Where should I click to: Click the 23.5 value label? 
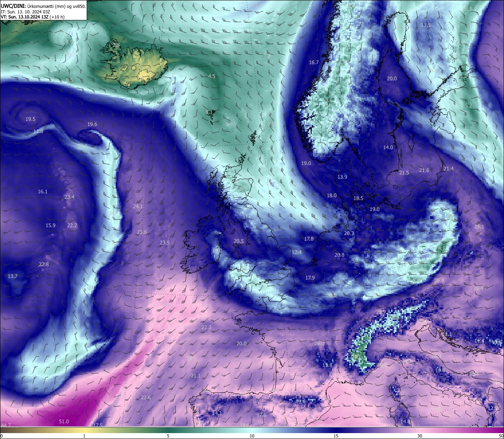tap(165, 243)
